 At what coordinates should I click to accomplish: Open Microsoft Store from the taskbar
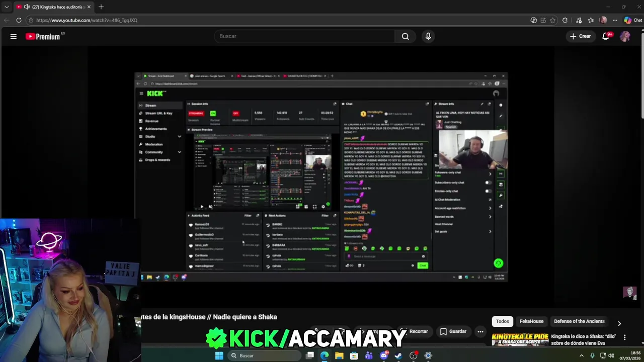[354, 355]
